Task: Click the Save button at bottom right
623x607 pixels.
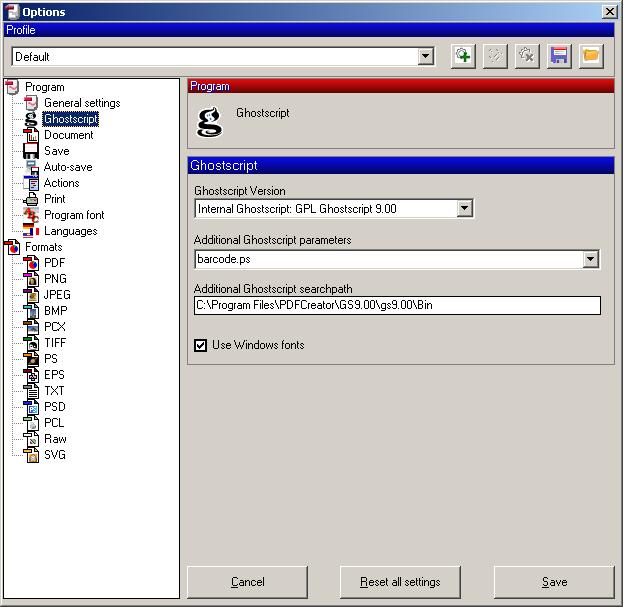Action: tap(554, 582)
